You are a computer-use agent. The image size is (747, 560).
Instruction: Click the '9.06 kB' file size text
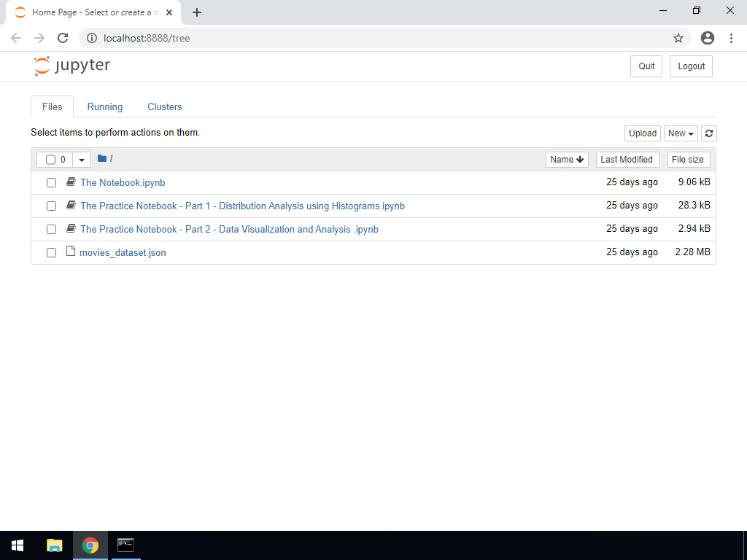[694, 182]
